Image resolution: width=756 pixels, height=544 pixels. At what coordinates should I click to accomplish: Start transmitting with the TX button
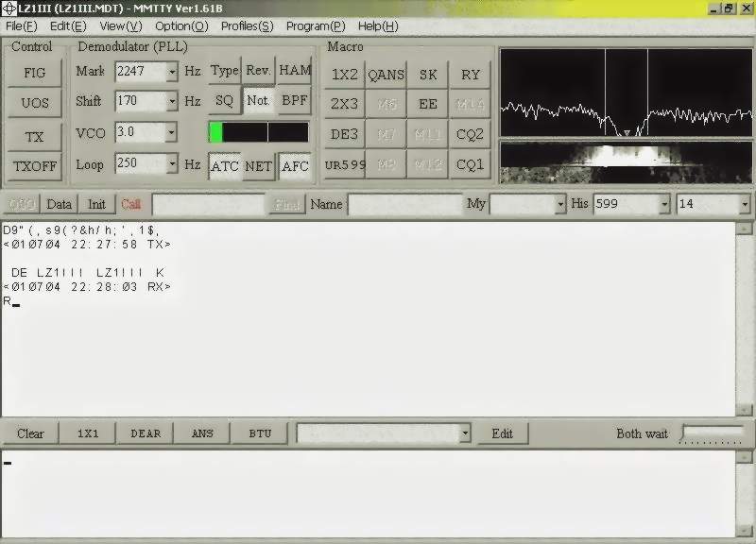(34, 137)
